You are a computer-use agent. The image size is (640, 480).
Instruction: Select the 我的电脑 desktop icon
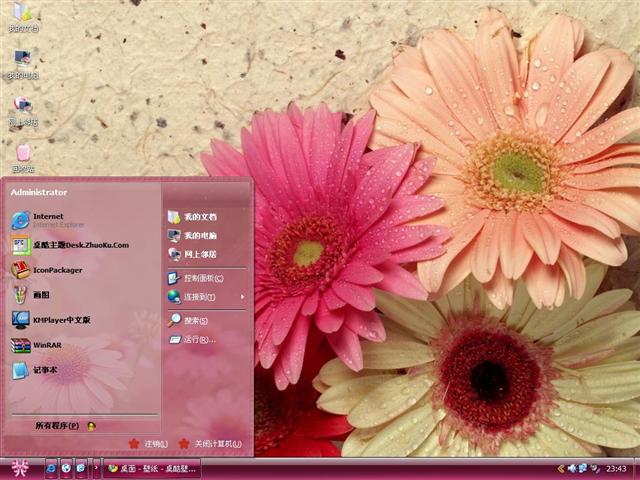click(22, 63)
